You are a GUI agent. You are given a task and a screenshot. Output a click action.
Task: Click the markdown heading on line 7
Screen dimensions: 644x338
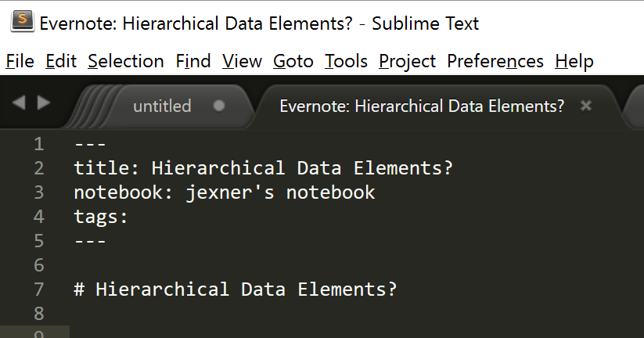(235, 289)
